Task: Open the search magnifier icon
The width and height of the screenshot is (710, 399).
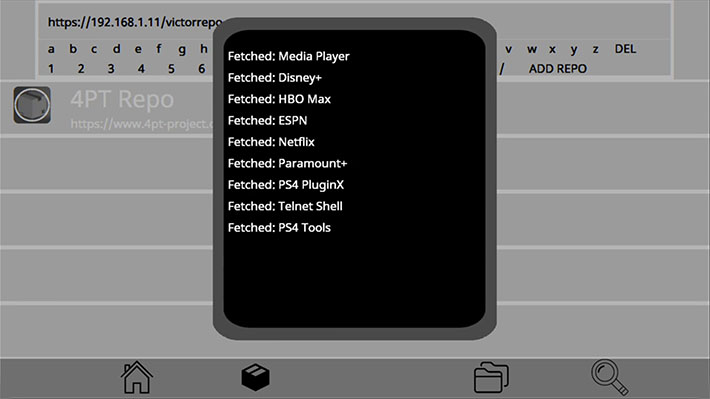Action: 609,377
